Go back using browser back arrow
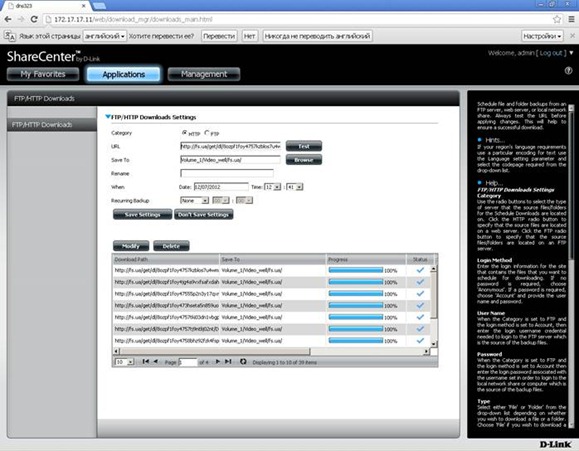 point(8,19)
